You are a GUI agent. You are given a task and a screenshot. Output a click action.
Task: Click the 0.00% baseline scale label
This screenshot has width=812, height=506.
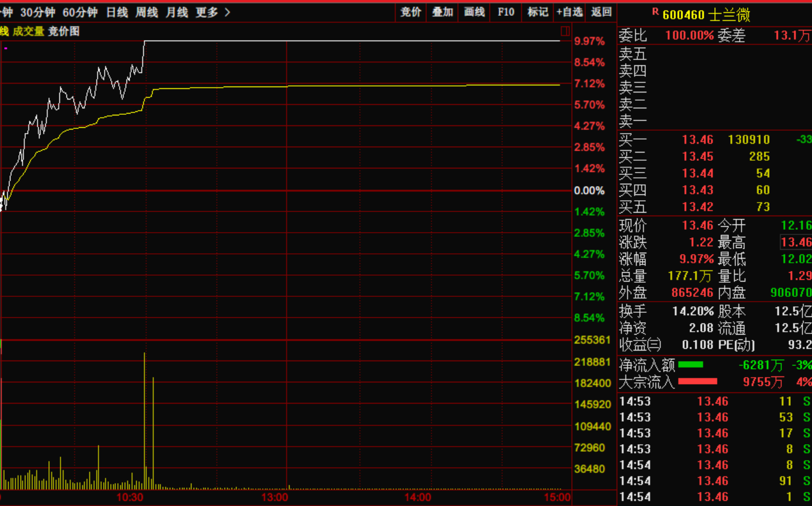[589, 190]
